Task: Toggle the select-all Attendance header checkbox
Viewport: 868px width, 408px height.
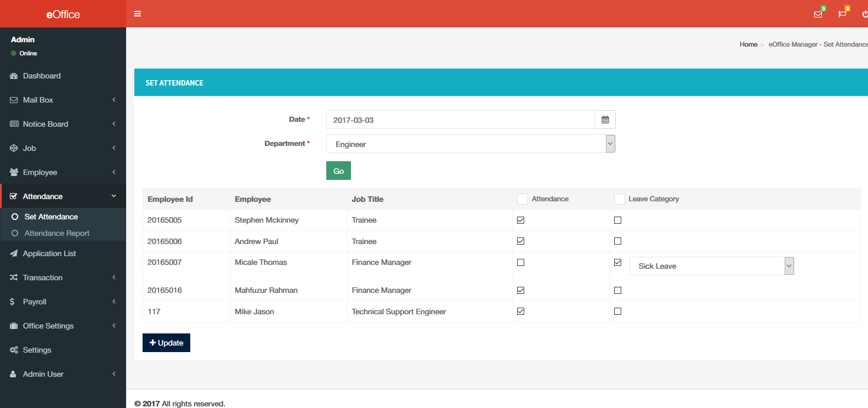Action: point(522,199)
